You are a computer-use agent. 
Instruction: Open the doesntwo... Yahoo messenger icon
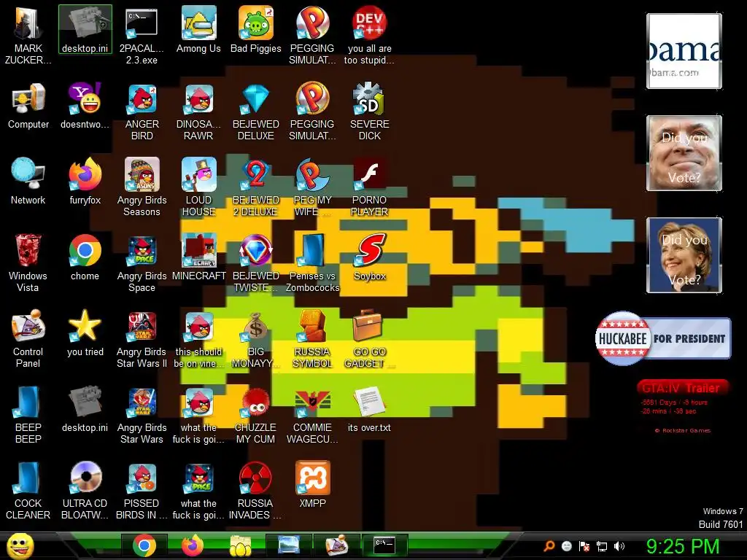pyautogui.click(x=85, y=106)
